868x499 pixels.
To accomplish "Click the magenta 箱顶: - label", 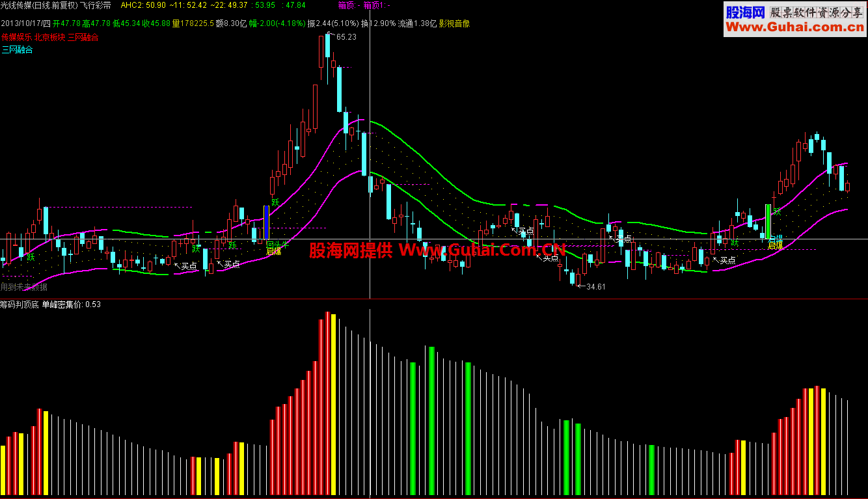I will click(x=348, y=5).
